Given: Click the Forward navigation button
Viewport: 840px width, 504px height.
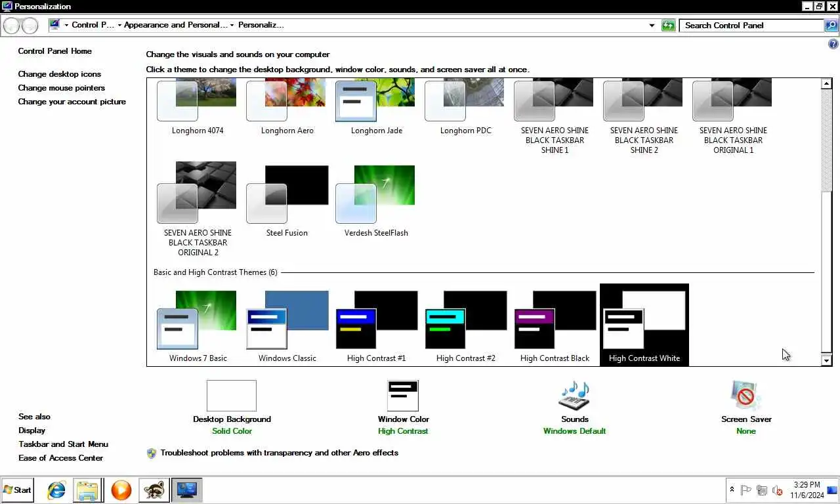Looking at the screenshot, I should pos(30,26).
